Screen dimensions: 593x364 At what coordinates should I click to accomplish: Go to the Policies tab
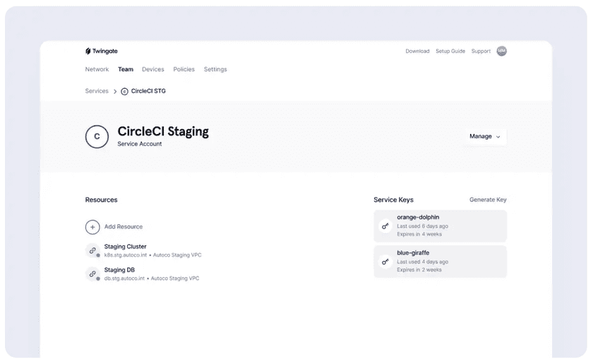[x=184, y=70]
